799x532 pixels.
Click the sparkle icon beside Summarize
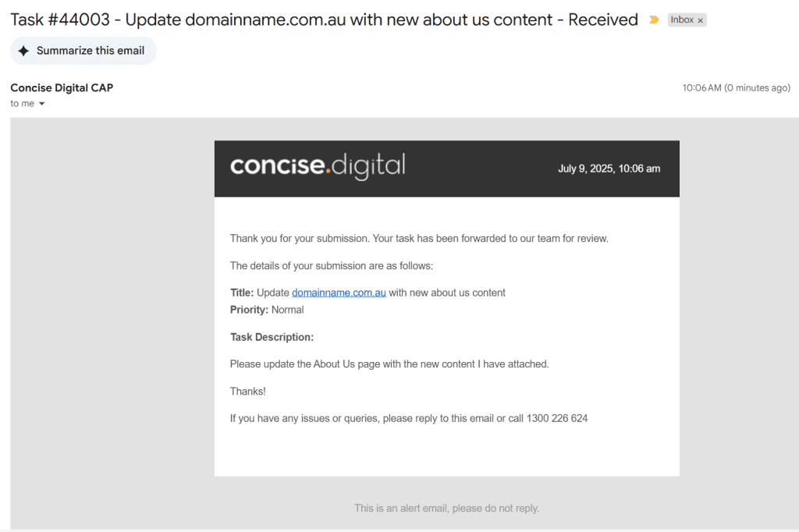tap(24, 51)
